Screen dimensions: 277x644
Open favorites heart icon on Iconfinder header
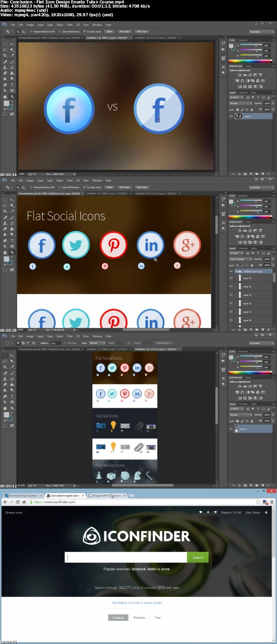200,512
